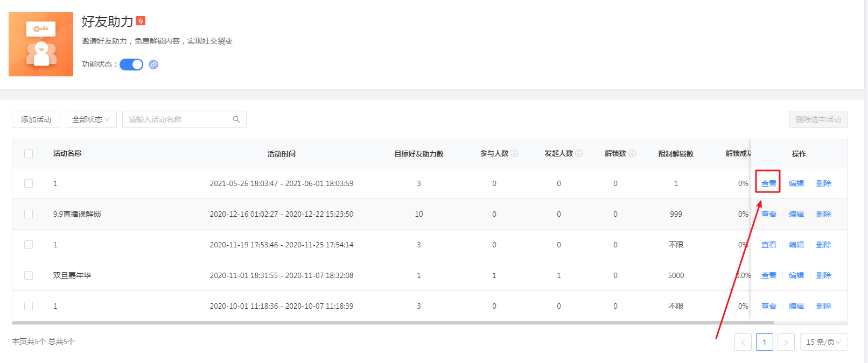868x363 pixels.
Task: Click the 本页共5个 总共5个 count text
Action: click(44, 341)
